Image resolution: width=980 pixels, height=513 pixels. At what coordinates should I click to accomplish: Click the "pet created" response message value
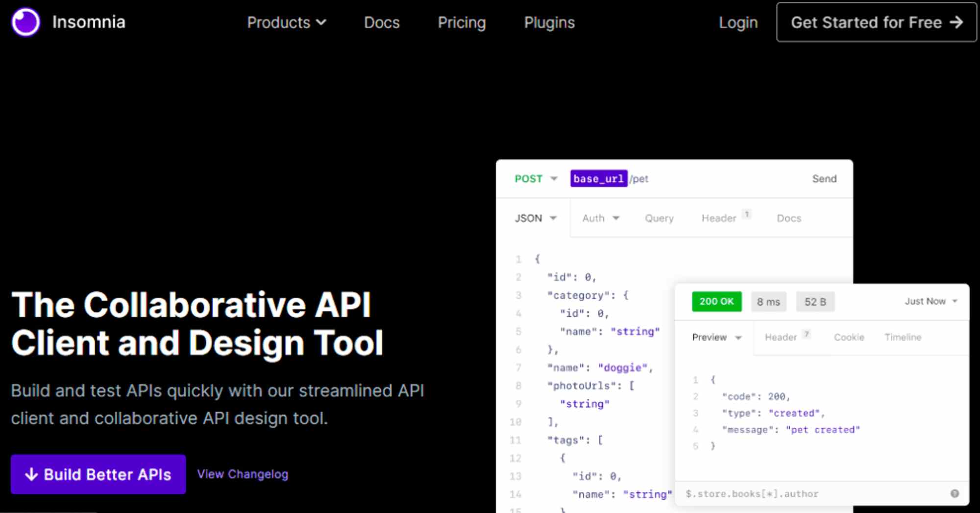(x=823, y=430)
